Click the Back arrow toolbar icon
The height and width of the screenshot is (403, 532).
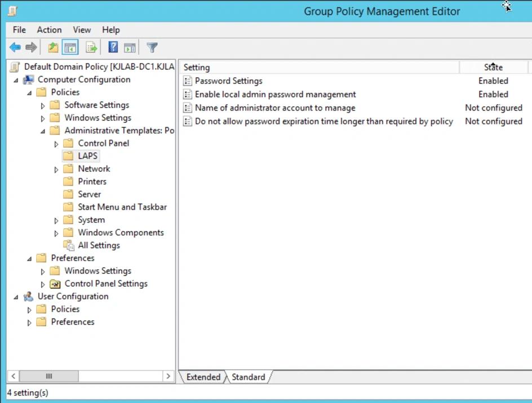[x=15, y=47]
